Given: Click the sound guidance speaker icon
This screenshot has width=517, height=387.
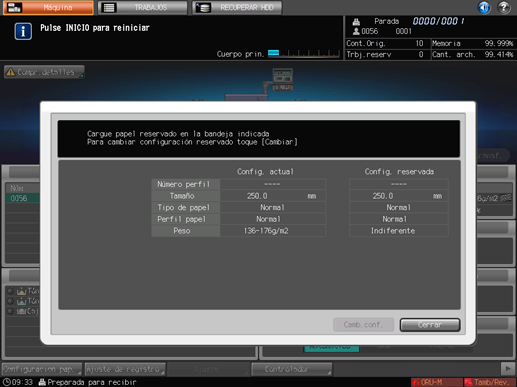Looking at the screenshot, I should 484,7.
